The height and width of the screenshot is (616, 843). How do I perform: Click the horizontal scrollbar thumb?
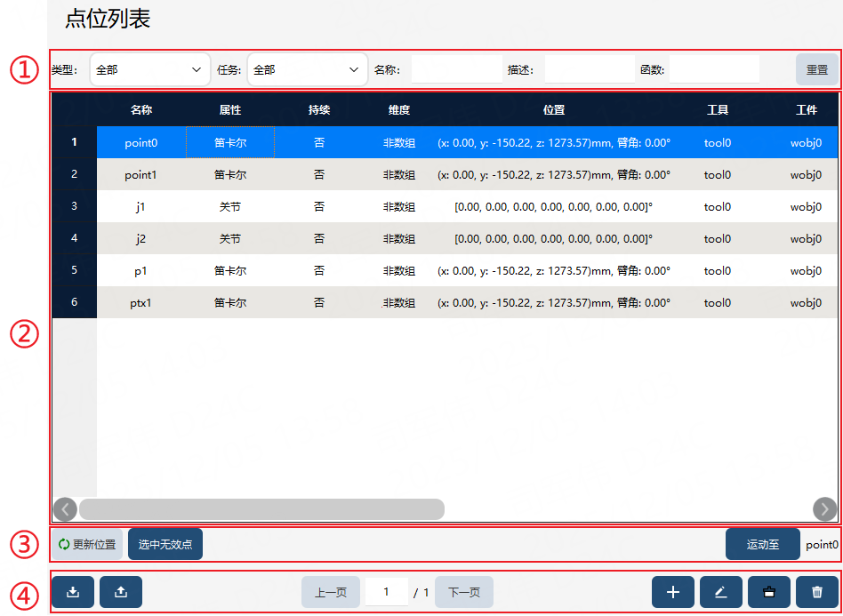tap(261, 509)
